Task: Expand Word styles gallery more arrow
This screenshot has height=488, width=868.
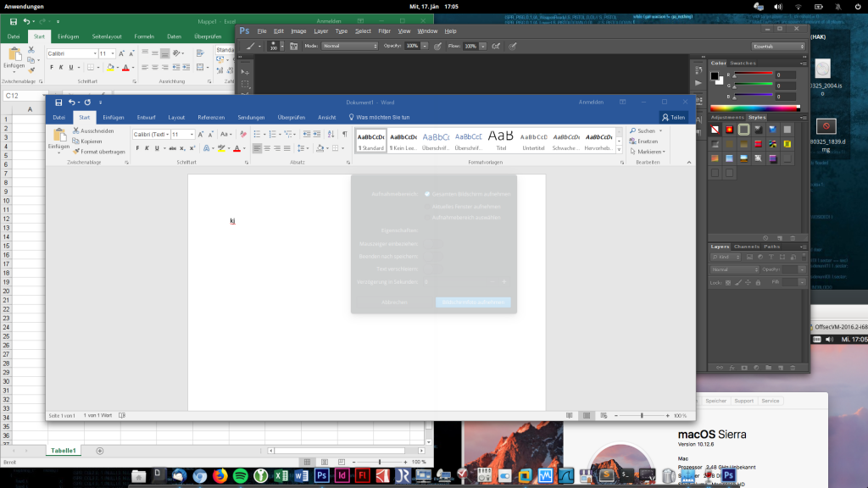Action: coord(619,150)
